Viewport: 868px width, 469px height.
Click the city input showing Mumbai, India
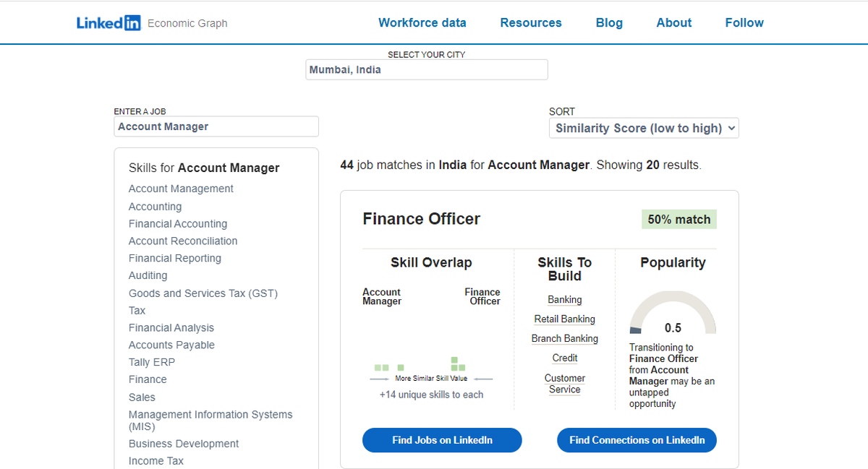point(426,69)
